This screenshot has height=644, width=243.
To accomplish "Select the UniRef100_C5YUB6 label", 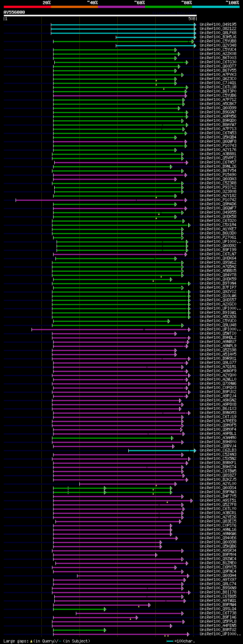I will pyautogui.click(x=218, y=96).
